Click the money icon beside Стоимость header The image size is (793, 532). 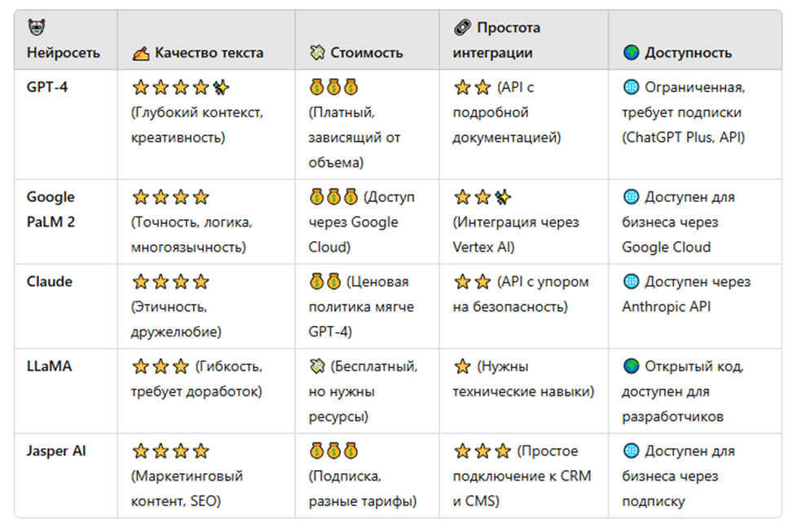317,54
